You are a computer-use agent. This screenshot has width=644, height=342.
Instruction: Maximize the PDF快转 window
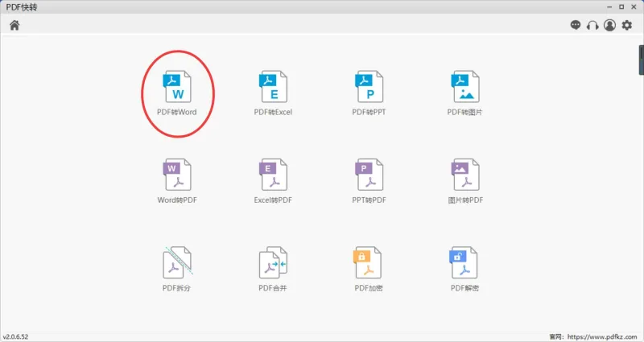(x=621, y=7)
